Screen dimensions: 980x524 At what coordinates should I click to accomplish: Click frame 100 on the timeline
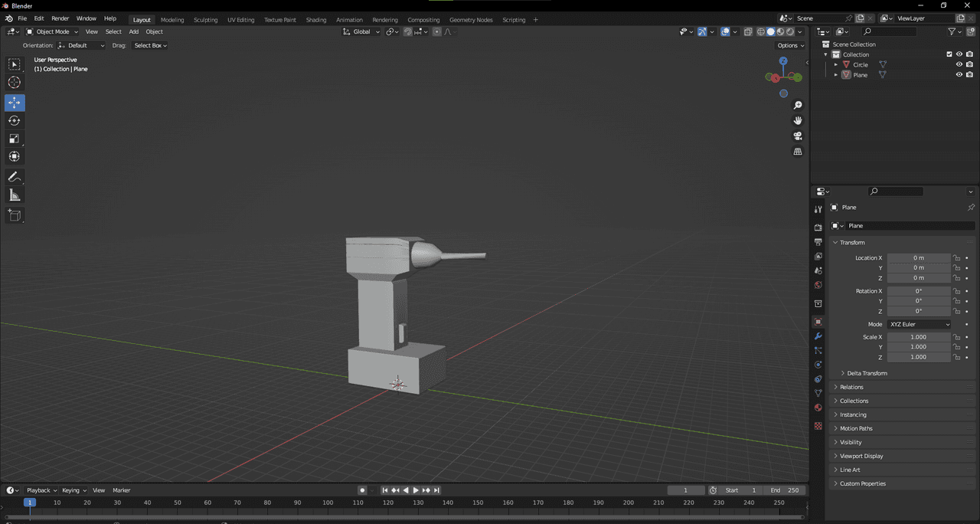(x=328, y=503)
